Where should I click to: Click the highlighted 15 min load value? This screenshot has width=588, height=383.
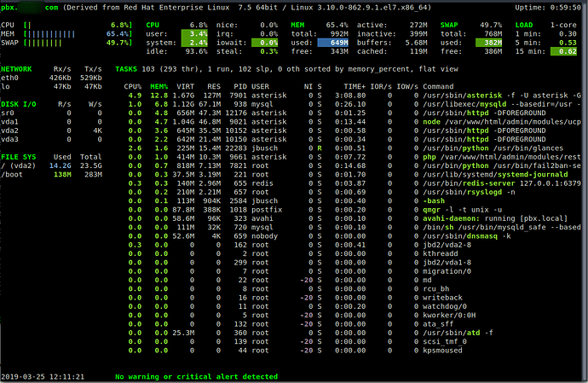click(x=563, y=51)
